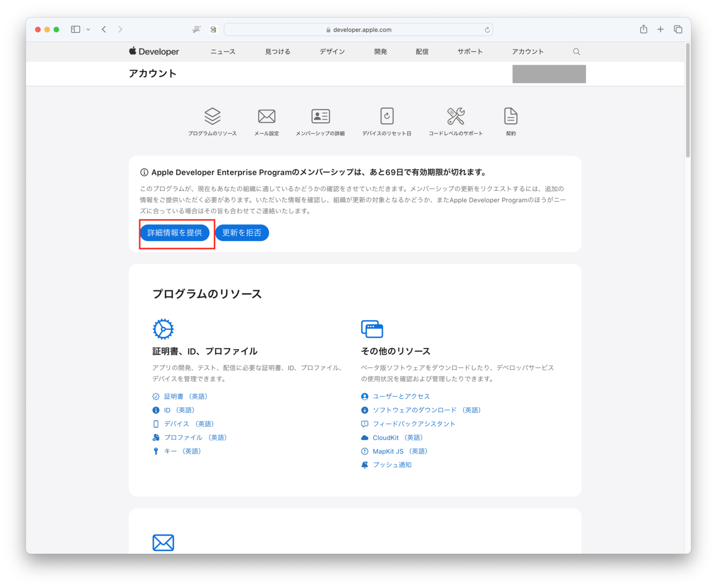Click the CloudKit cloud icon
The image size is (717, 588).
[364, 437]
